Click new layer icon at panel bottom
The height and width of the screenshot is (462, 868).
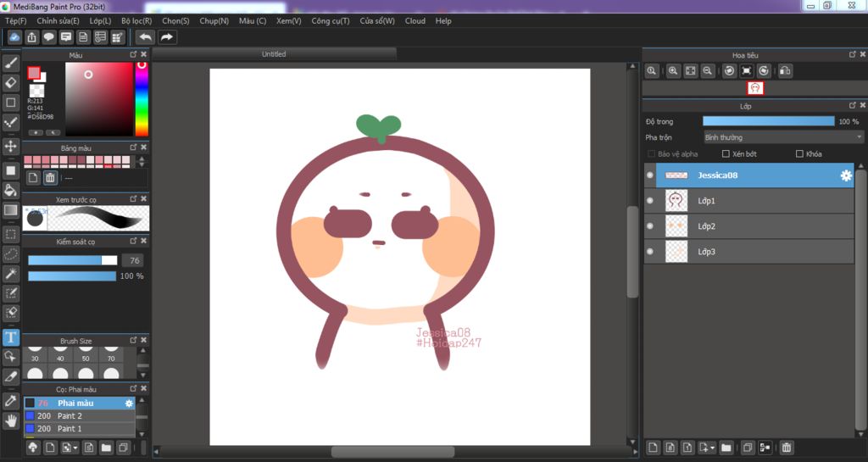coord(654,447)
